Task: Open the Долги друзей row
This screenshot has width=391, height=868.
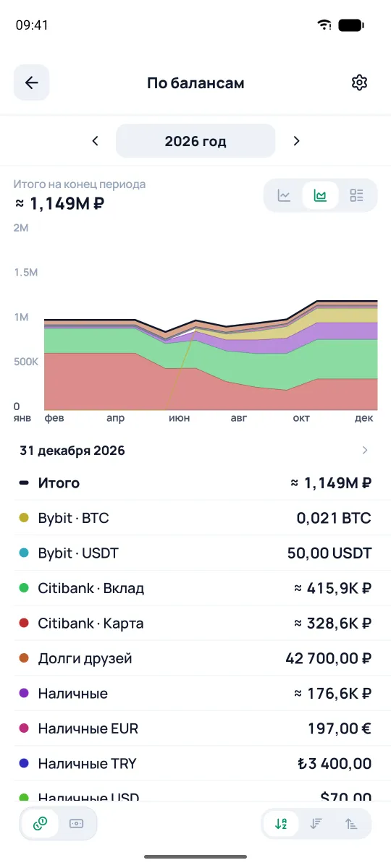Action: (195, 658)
